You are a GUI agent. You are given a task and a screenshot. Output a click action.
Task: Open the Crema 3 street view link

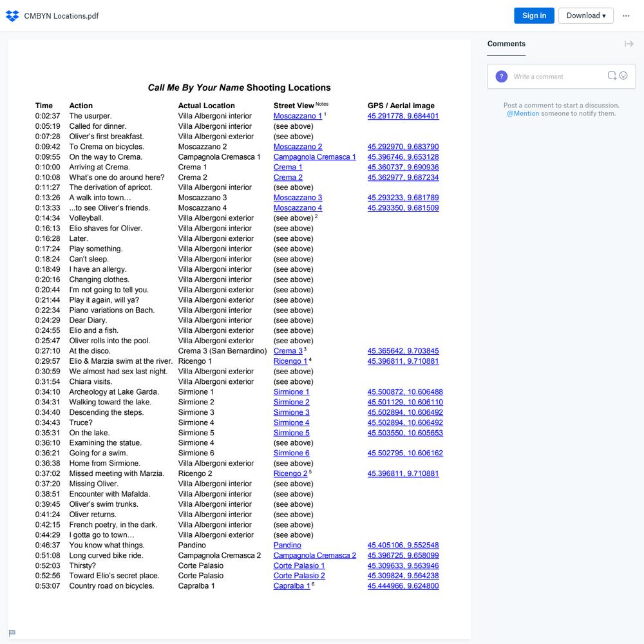pyautogui.click(x=288, y=351)
